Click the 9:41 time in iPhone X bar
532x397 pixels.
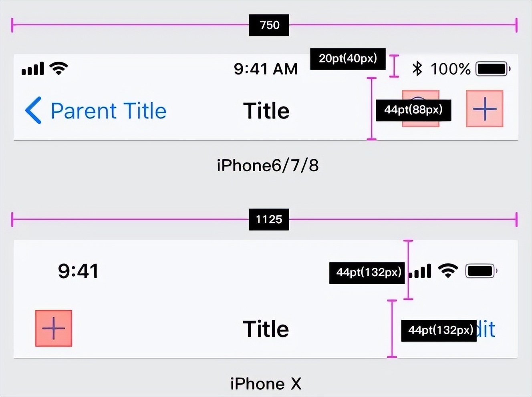coord(78,271)
